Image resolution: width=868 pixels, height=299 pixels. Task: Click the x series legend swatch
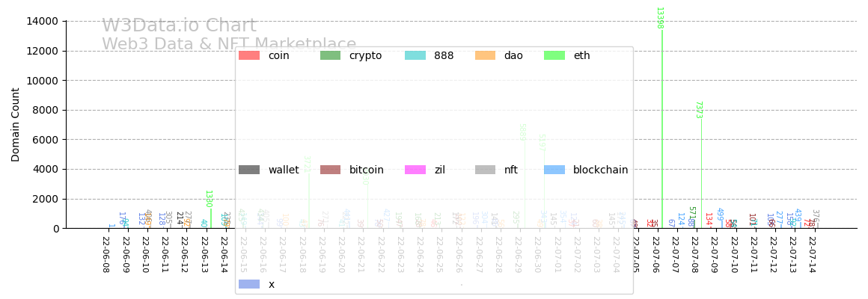[x=249, y=284]
